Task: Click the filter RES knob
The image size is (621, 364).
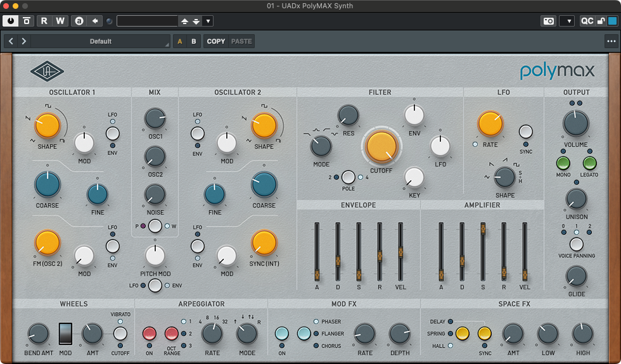Action: 348,115
